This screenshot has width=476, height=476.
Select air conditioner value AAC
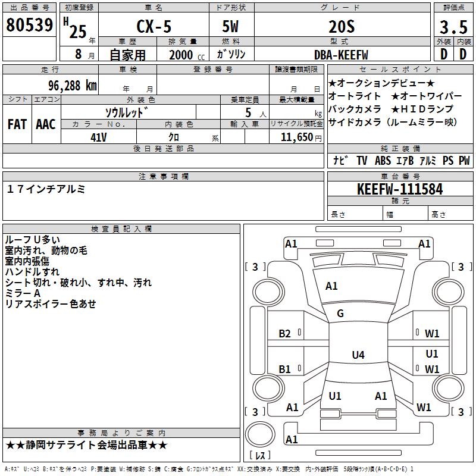coord(46,124)
